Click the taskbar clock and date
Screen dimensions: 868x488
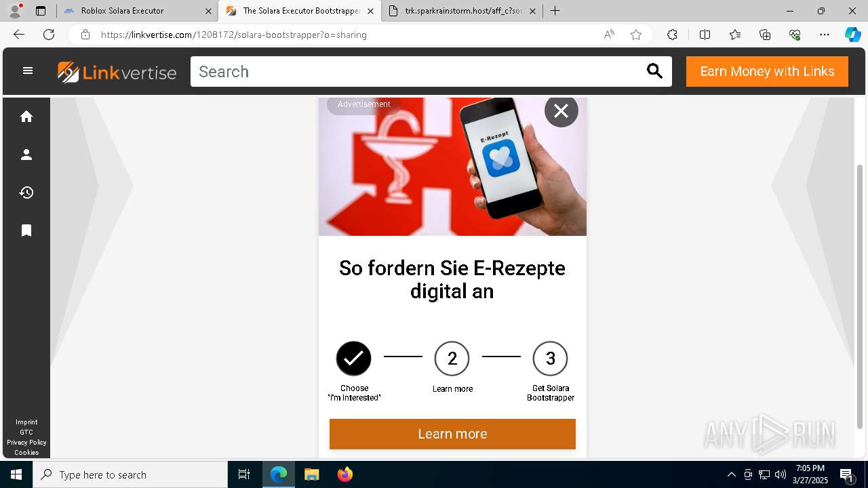(x=810, y=474)
